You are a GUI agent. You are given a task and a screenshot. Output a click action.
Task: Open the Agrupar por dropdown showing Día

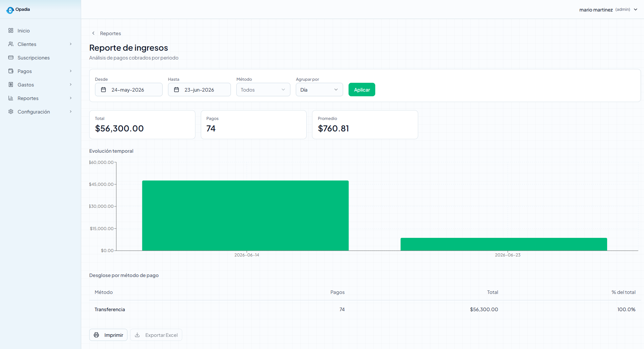tap(319, 90)
